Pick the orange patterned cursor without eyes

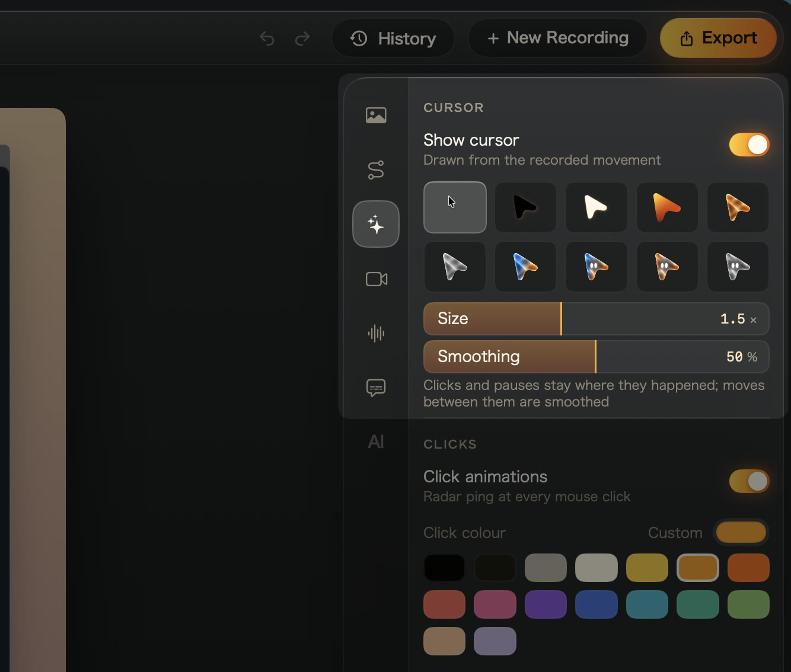(738, 207)
